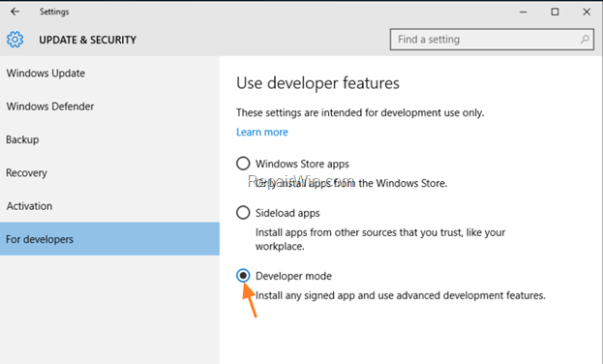Maximize the Settings window
603x364 pixels.
pos(555,12)
